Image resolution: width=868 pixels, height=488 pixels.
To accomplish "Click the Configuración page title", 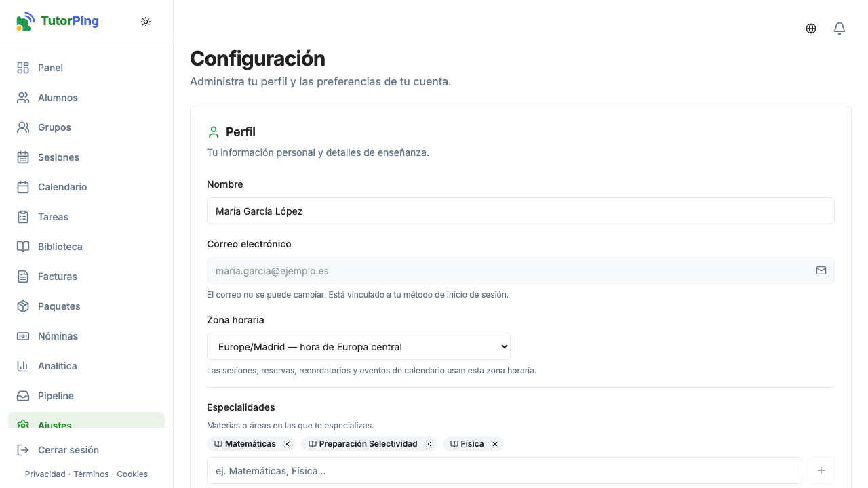I will (x=258, y=58).
